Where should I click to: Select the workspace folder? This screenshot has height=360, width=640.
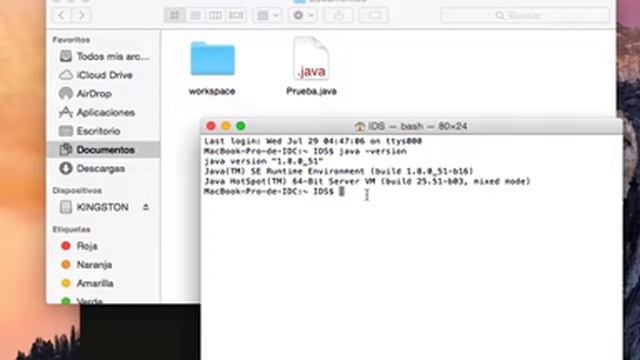(212, 68)
